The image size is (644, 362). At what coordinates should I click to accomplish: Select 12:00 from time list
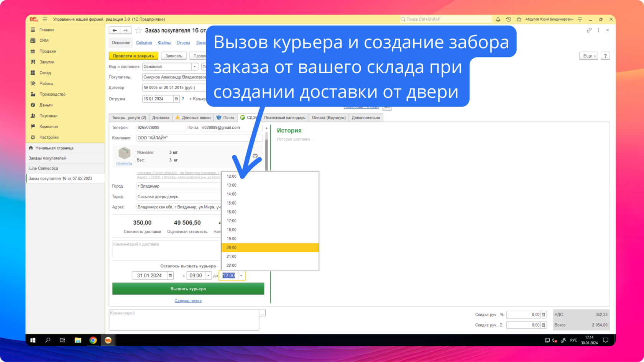[x=270, y=176]
